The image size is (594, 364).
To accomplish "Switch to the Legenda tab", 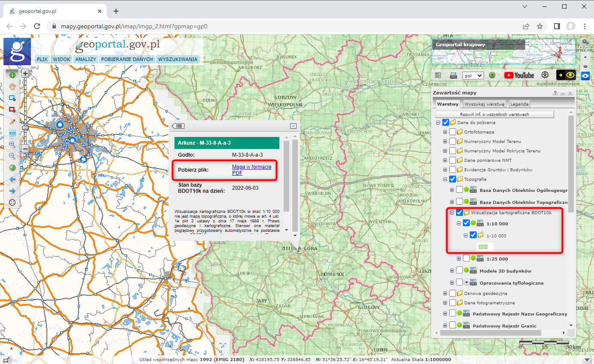I will [x=519, y=104].
